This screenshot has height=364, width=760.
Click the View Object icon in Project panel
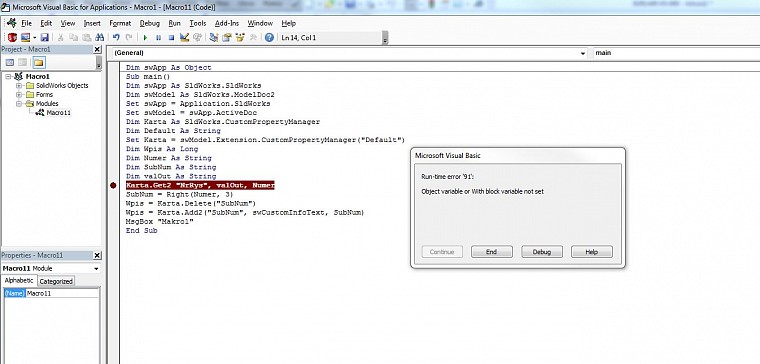click(22, 62)
